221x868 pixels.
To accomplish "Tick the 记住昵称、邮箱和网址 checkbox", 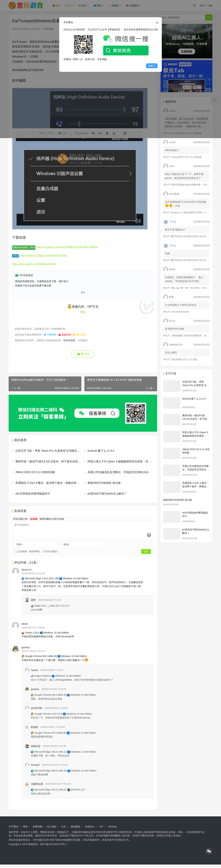I will (x=16, y=552).
